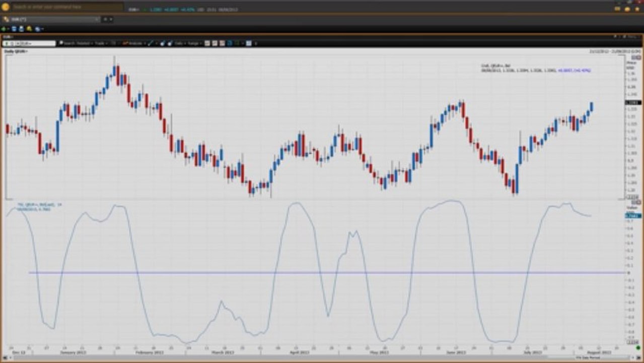Viewport: 644px width, 363px height.
Task: Click the first chart-type icon after Range
Action: (x=207, y=43)
